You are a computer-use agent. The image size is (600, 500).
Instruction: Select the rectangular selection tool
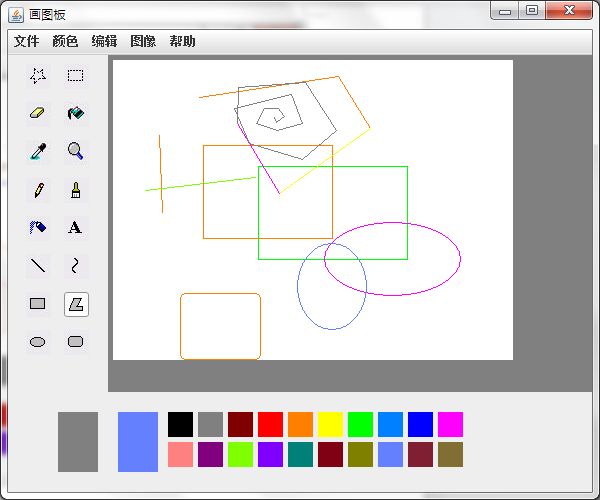tap(75, 76)
